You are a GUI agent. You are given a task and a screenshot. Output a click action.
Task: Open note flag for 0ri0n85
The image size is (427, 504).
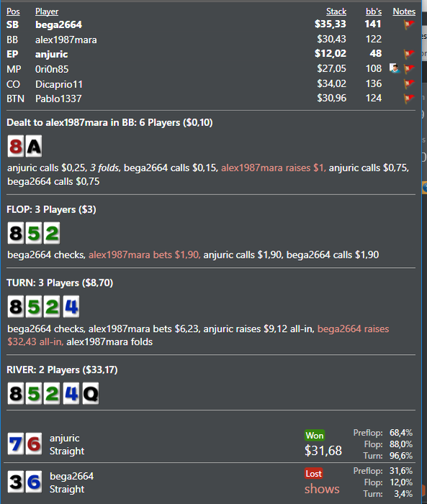(x=409, y=68)
